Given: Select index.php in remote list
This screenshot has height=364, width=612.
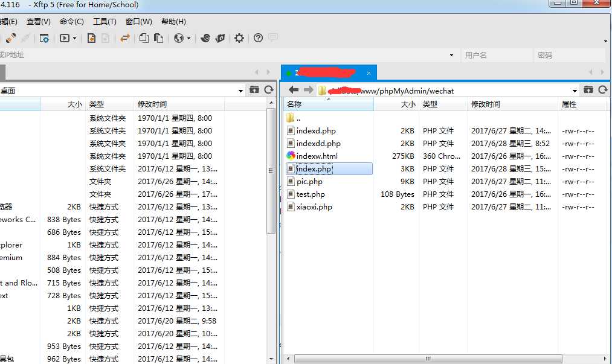Looking at the screenshot, I should (314, 168).
